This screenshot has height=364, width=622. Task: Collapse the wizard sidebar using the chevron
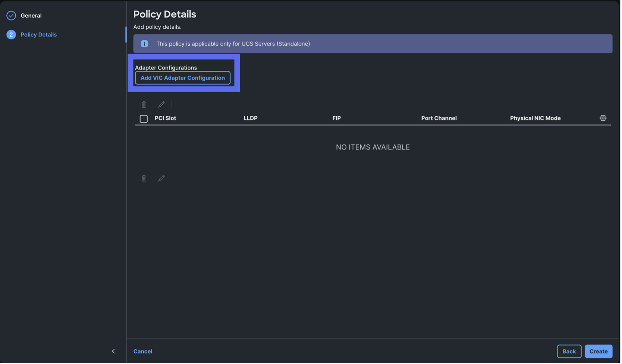[113, 351]
